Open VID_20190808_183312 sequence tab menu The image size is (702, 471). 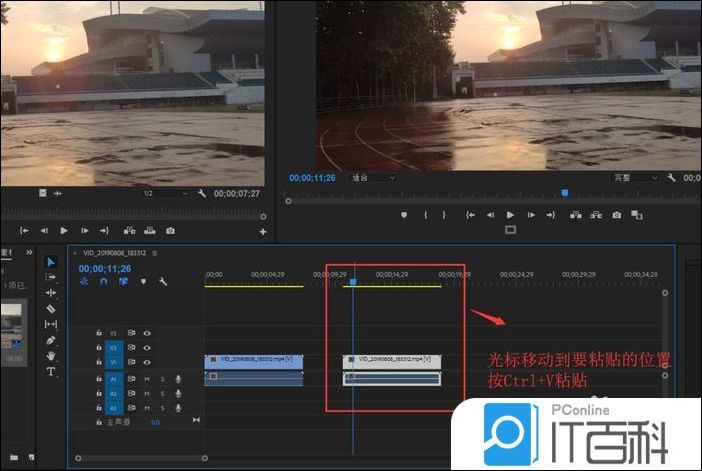click(155, 253)
